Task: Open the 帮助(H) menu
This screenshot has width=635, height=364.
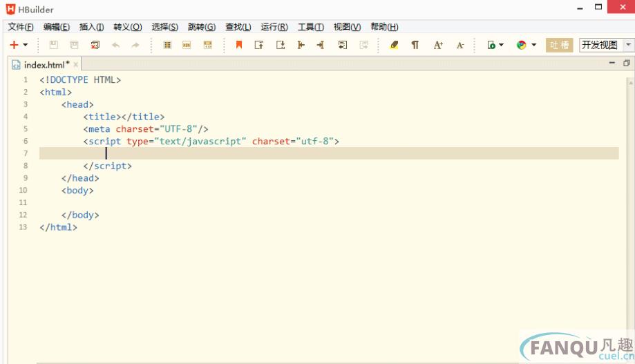Action: 384,27
